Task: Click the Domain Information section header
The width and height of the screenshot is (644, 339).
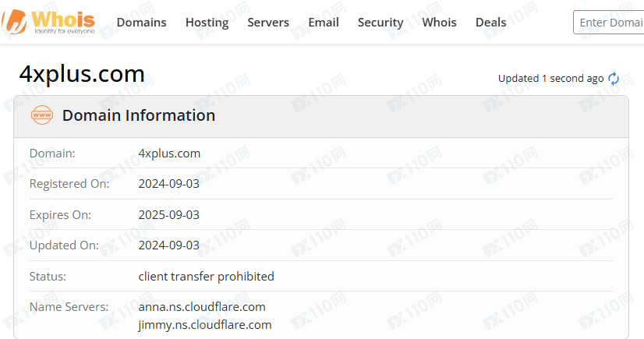Action: 139,115
